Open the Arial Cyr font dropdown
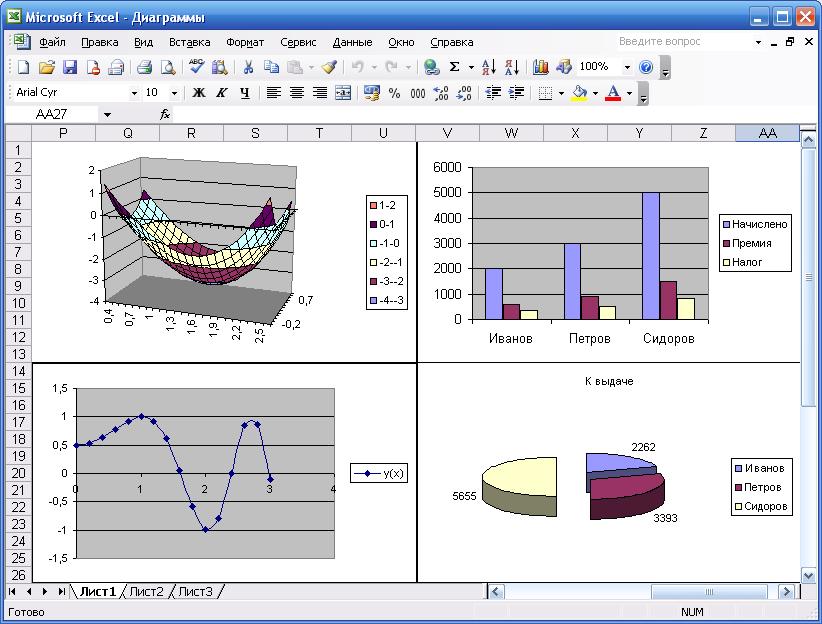This screenshot has width=822, height=624. (x=134, y=93)
